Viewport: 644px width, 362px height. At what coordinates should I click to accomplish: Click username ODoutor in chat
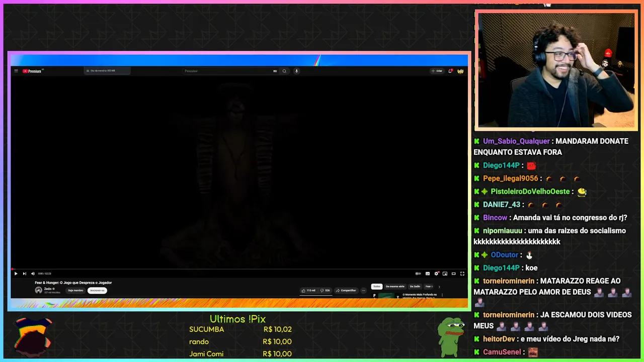pos(504,255)
